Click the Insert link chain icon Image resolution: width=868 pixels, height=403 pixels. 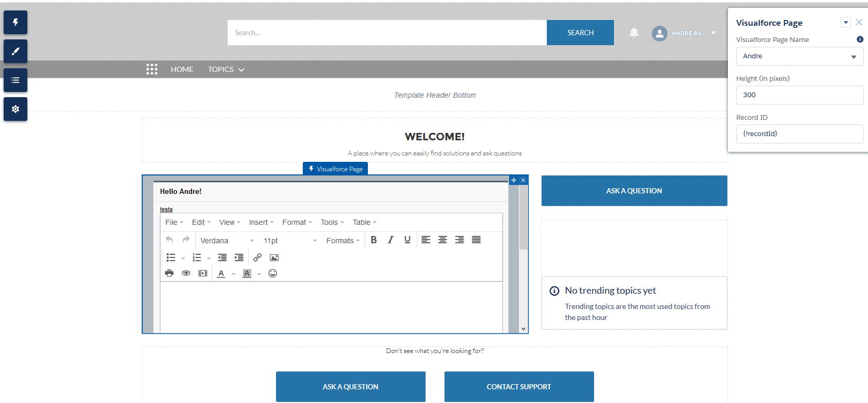tap(257, 257)
